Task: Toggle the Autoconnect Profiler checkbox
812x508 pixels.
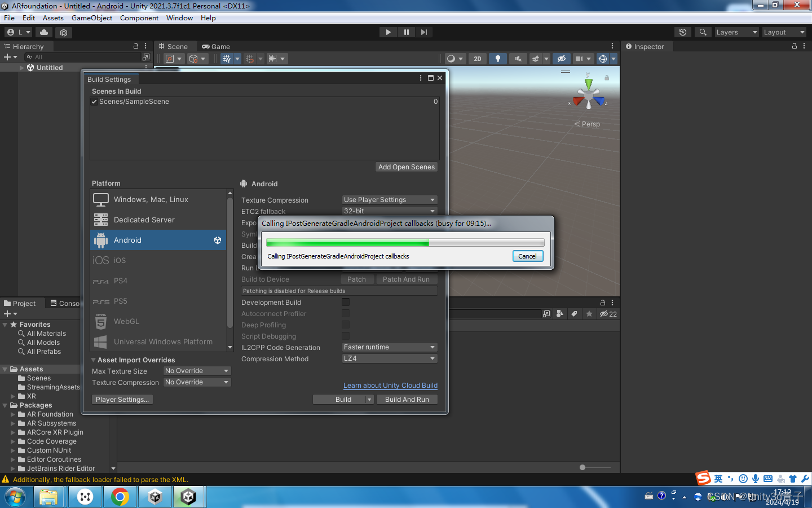Action: click(x=346, y=313)
